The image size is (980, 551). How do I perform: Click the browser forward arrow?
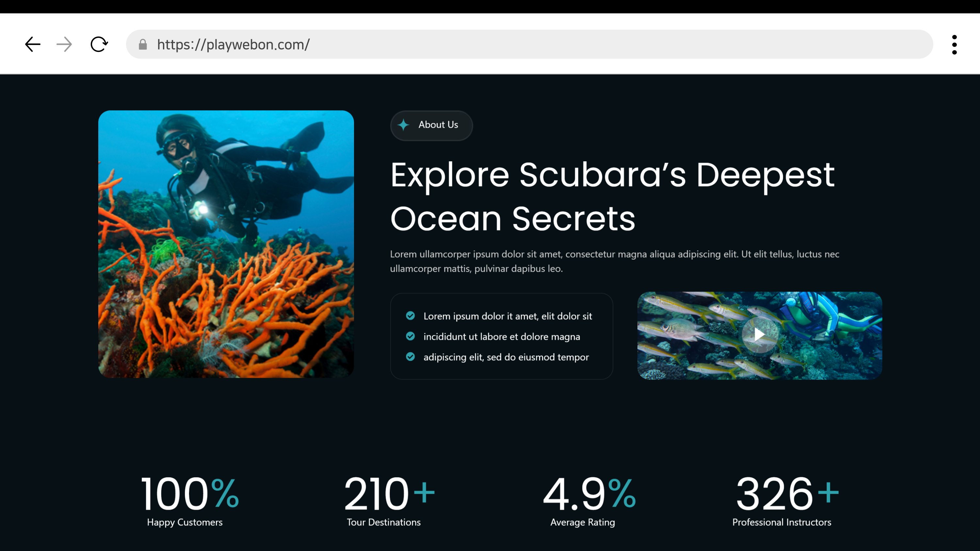(x=64, y=44)
